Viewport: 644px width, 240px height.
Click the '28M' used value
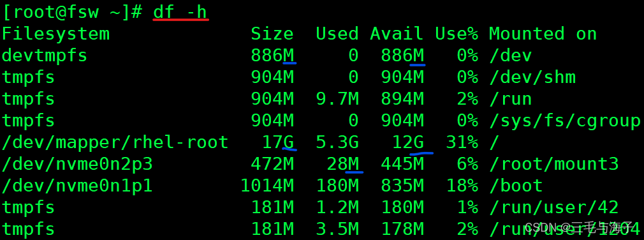pos(343,165)
